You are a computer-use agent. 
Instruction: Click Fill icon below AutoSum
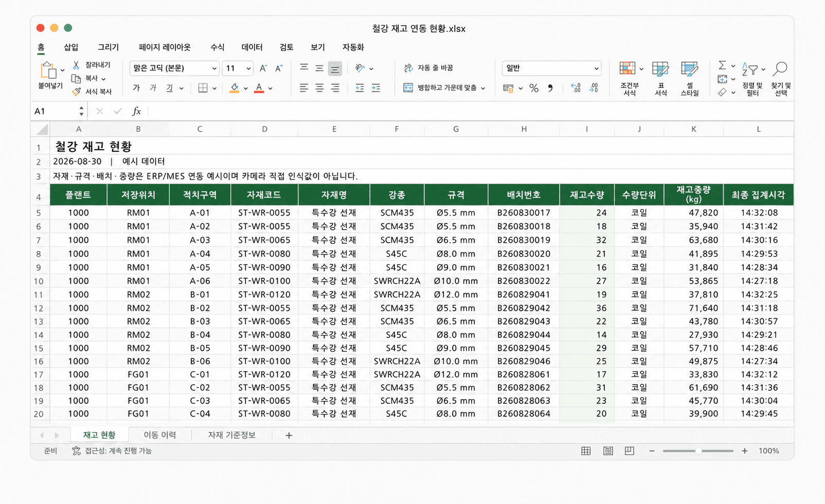point(723,79)
